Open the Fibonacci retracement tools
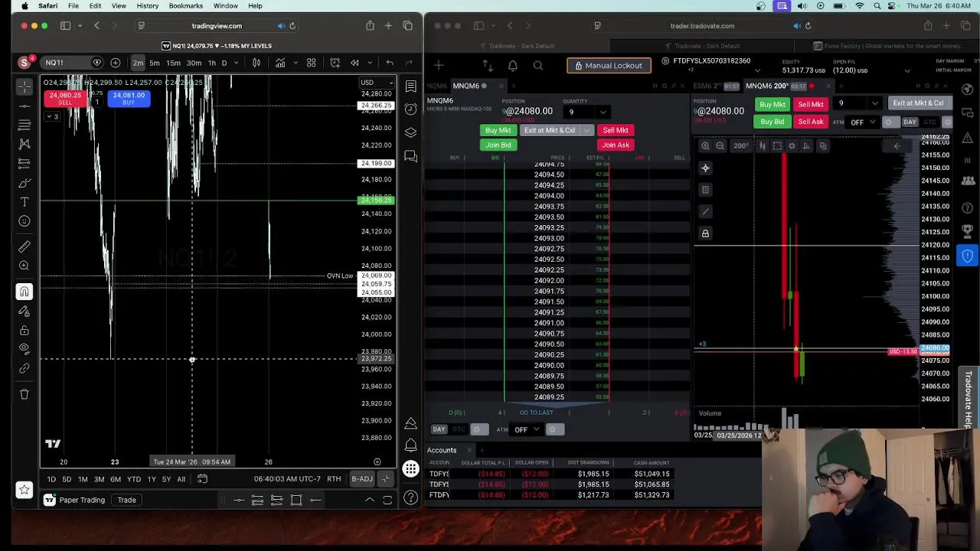Viewport: 980px width, 551px height. 24,124
